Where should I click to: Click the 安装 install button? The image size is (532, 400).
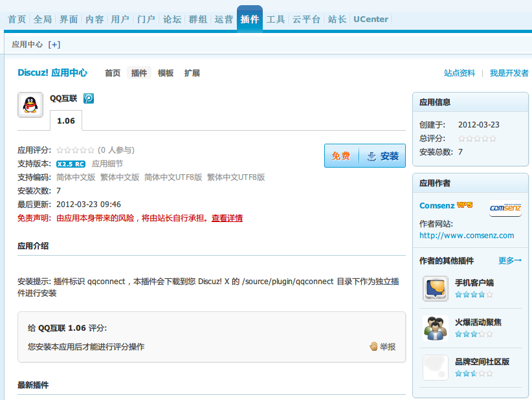(382, 156)
